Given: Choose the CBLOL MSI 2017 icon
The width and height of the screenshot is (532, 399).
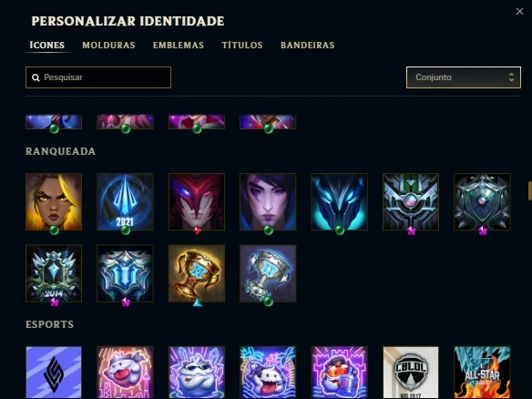Looking at the screenshot, I should click(x=411, y=373).
